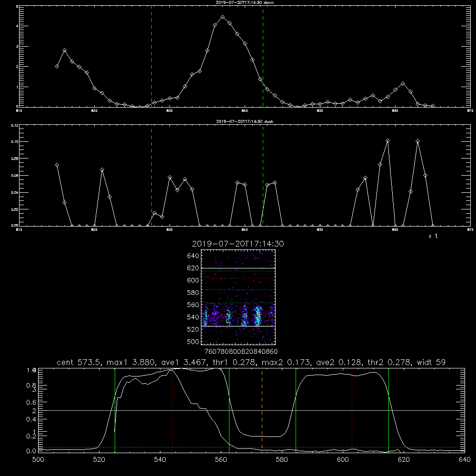Image resolution: width=476 pixels, height=476 pixels.
Task: Click the 'x t' label under dusk plot
Action: pos(433,236)
